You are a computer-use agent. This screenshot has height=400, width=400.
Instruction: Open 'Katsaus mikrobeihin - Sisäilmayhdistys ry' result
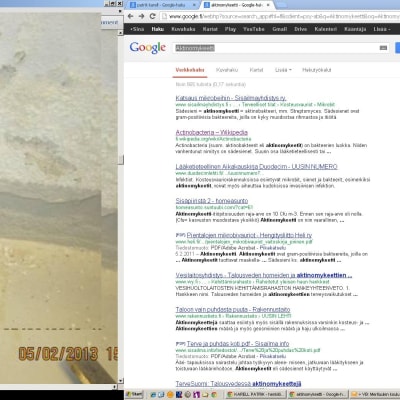(x=231, y=98)
